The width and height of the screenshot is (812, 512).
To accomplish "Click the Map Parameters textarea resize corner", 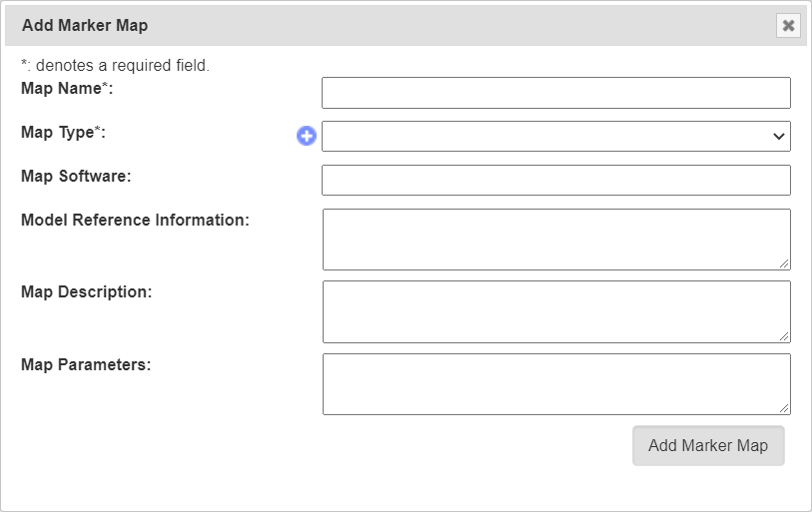I will [784, 408].
